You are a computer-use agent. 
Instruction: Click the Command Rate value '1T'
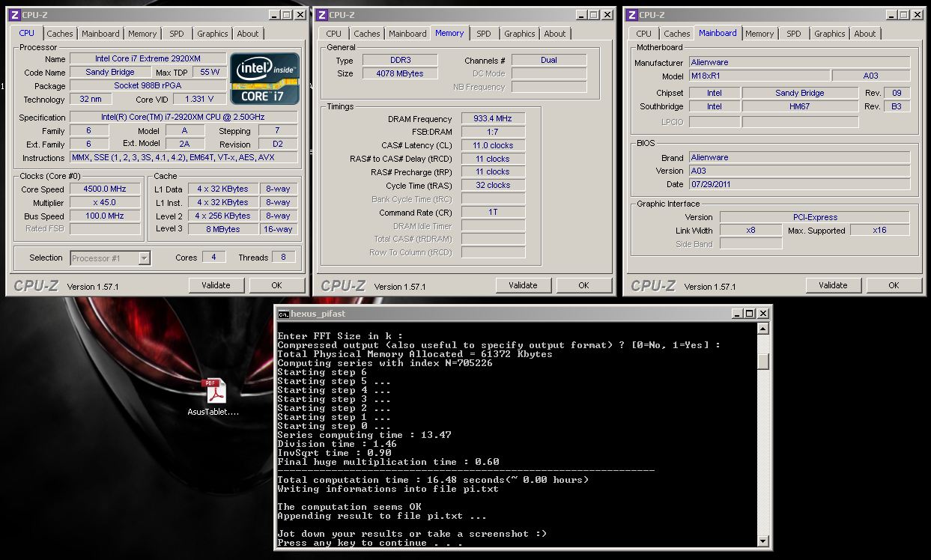coord(493,213)
